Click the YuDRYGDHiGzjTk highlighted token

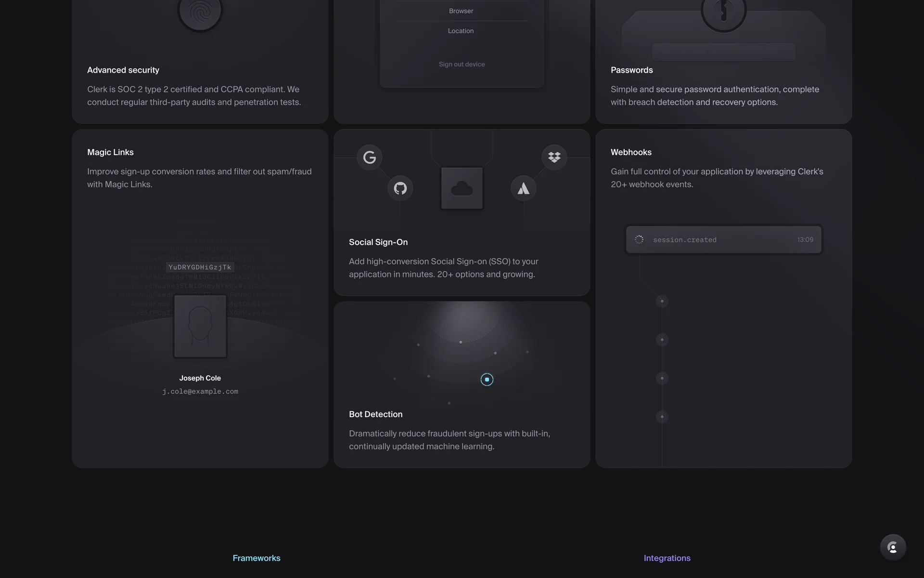point(200,267)
